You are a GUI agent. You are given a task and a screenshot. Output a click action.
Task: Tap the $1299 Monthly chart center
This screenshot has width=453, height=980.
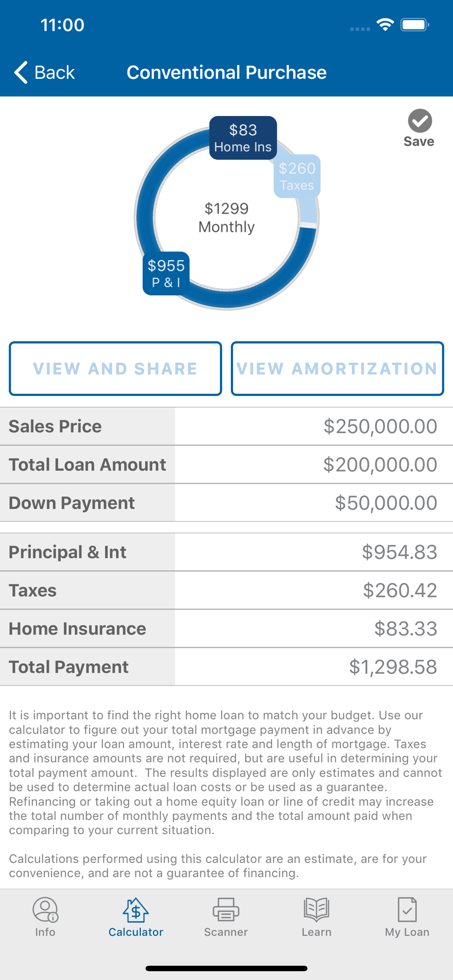point(226,218)
